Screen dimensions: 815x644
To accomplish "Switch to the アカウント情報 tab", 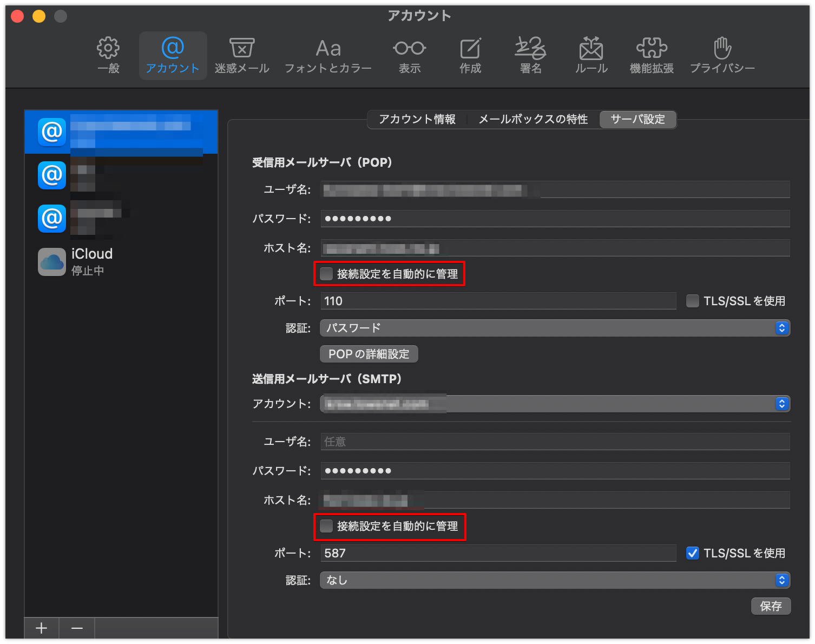I will tap(417, 119).
